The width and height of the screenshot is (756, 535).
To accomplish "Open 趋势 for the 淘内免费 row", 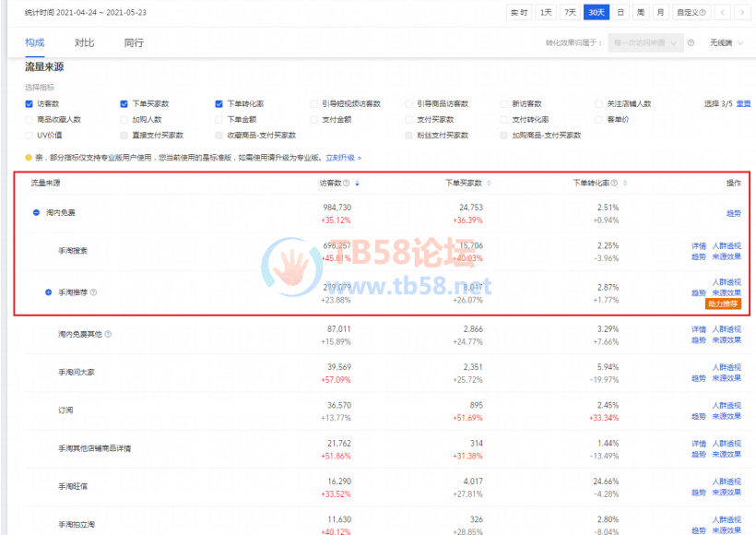I will pos(734,213).
